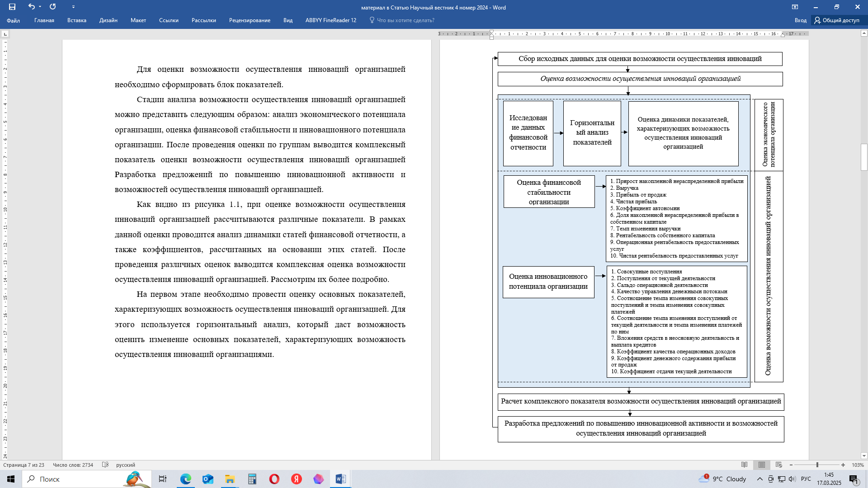The width and height of the screenshot is (868, 488).
Task: Click the right indent marker on the ruler
Action: 783,35
